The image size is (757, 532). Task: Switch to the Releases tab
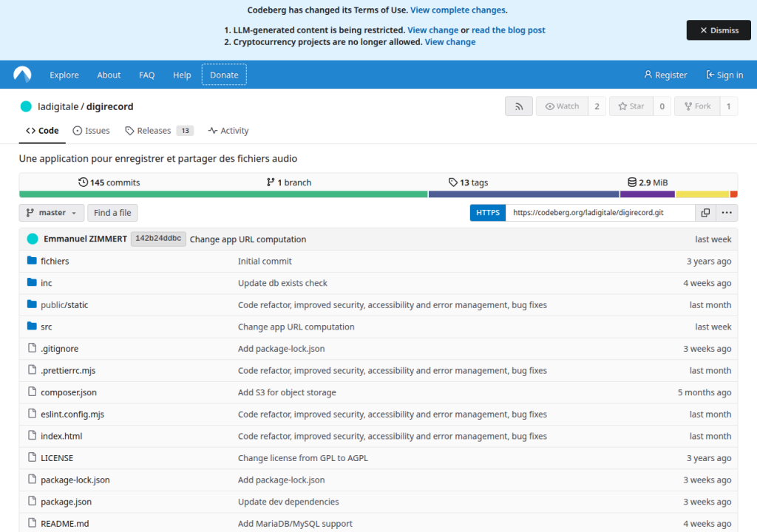pyautogui.click(x=160, y=130)
